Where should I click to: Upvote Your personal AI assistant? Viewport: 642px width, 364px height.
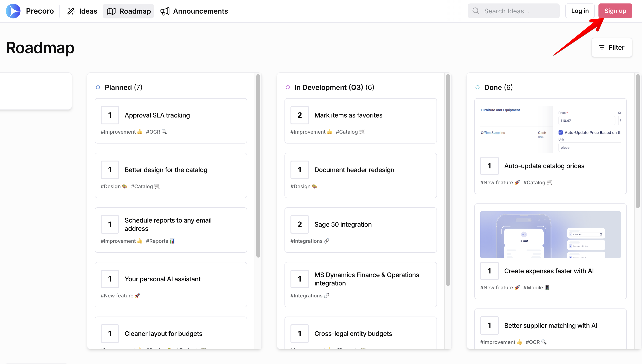click(x=110, y=279)
